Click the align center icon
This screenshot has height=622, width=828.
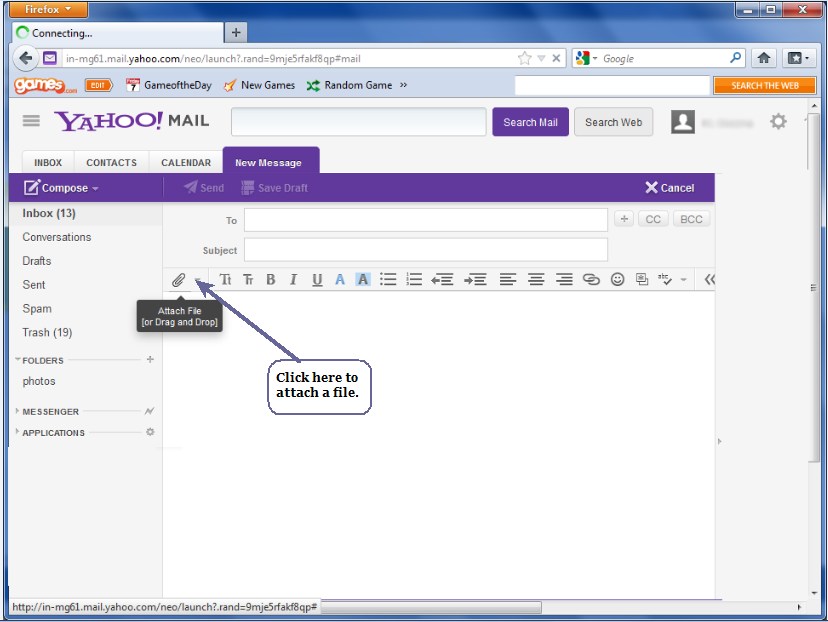(537, 279)
